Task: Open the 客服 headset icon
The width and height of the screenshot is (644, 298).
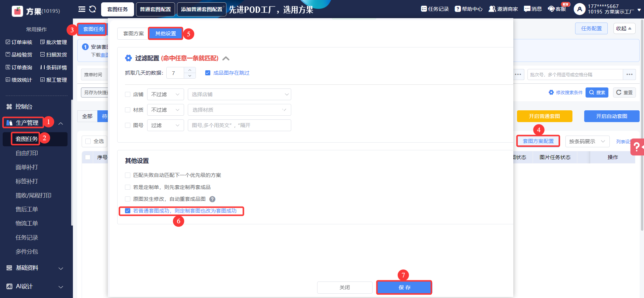Action: click(551, 9)
